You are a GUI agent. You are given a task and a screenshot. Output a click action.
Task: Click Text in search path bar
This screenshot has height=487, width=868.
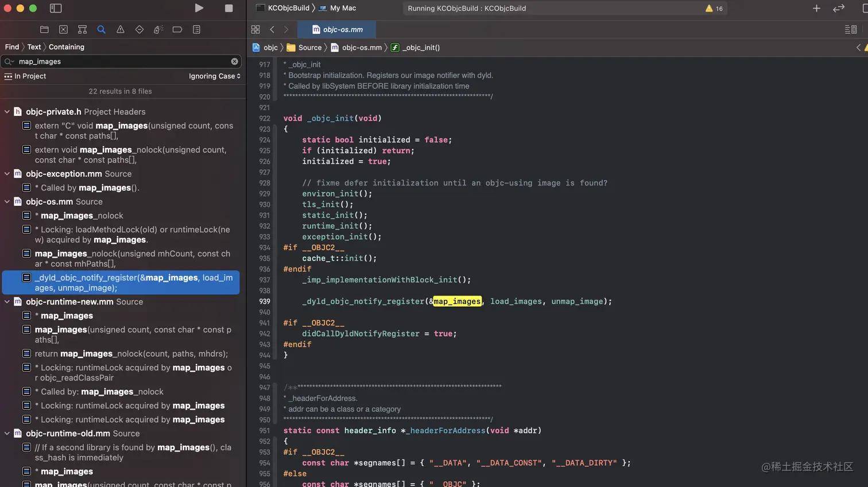point(34,47)
